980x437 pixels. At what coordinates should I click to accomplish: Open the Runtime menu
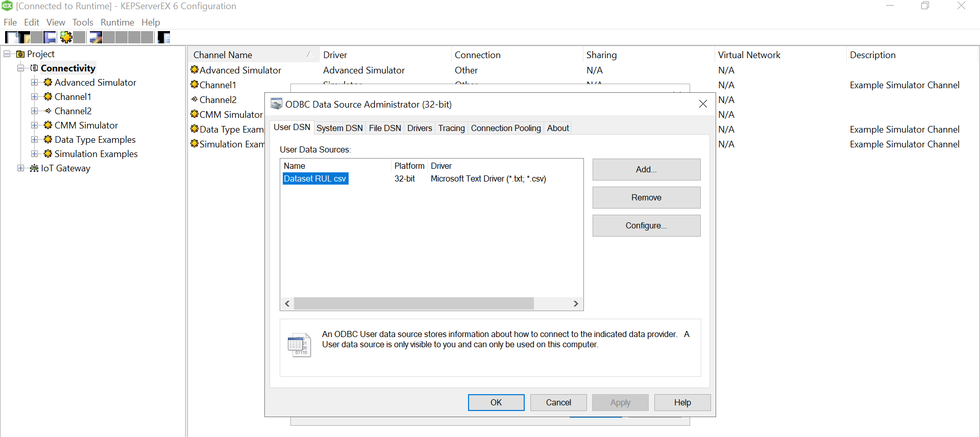(117, 22)
